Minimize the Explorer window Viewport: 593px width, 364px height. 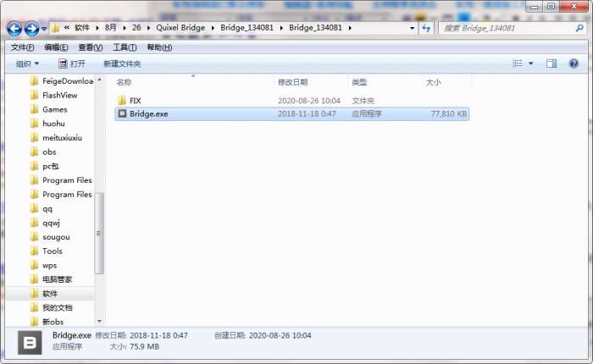[x=535, y=7]
